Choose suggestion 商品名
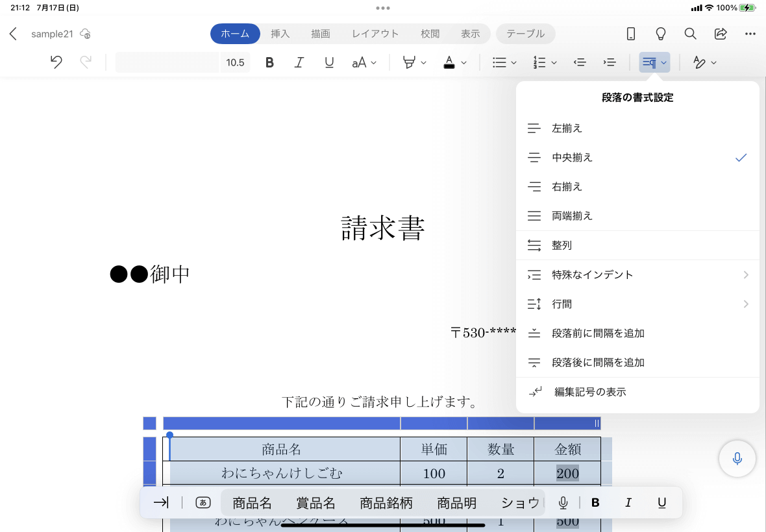 tap(252, 503)
